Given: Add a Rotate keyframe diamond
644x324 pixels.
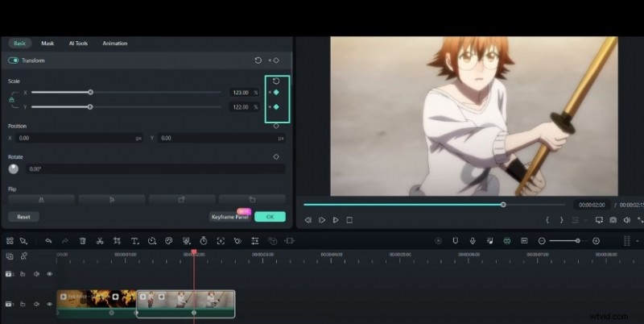Looking at the screenshot, I should pyautogui.click(x=276, y=156).
